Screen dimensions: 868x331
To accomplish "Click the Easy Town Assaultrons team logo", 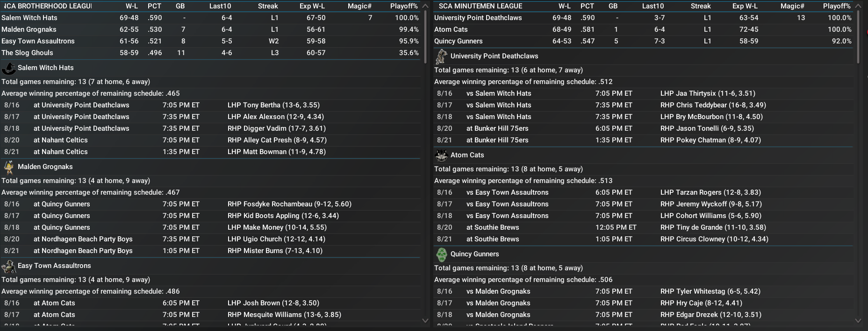I will pyautogui.click(x=9, y=266).
